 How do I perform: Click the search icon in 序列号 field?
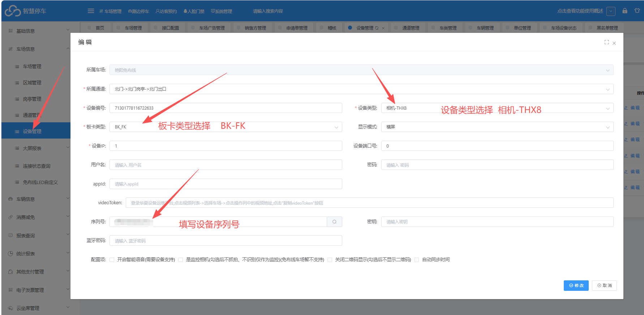coord(334,222)
